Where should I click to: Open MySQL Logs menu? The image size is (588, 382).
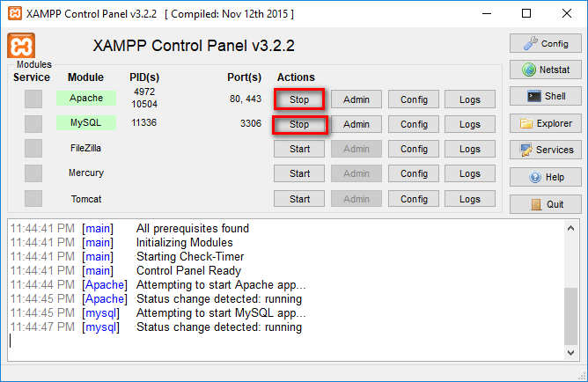[x=470, y=124]
